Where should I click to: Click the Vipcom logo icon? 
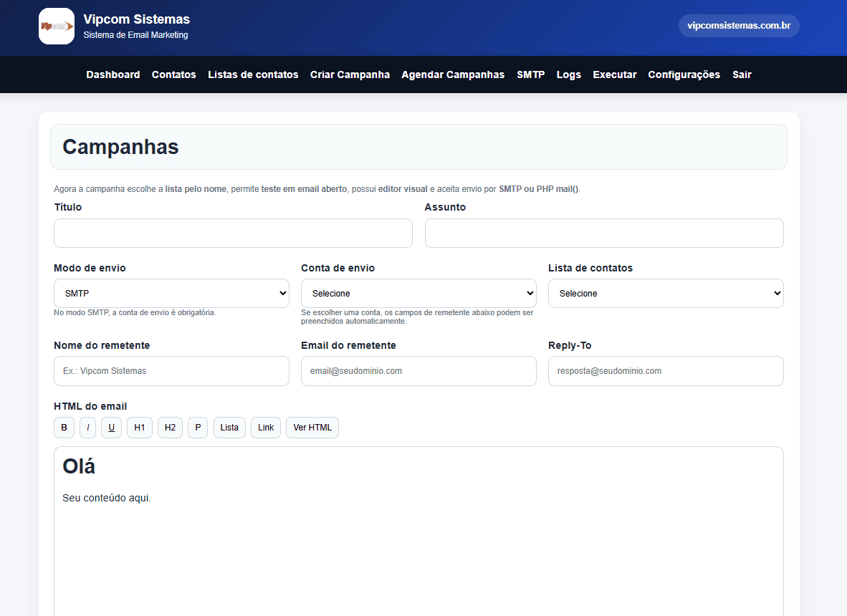click(57, 27)
